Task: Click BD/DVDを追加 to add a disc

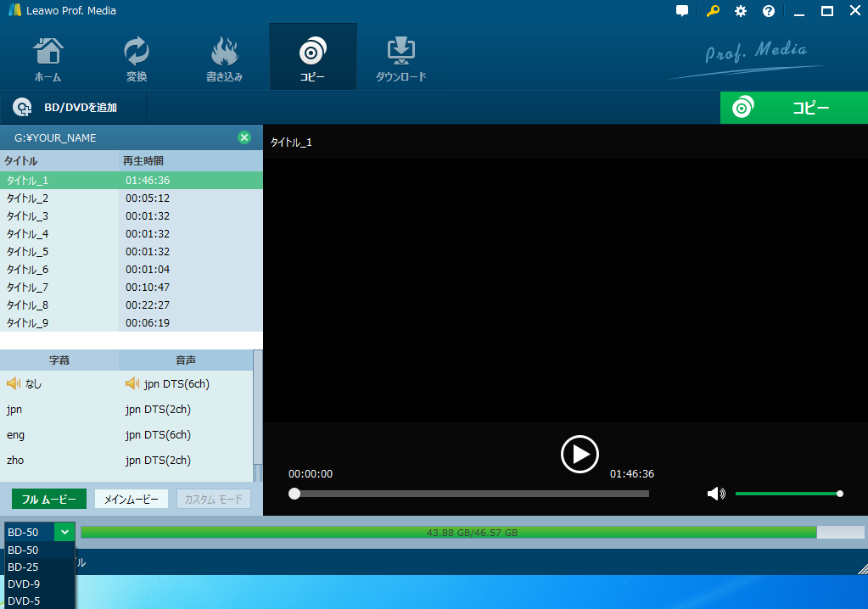Action: 81,108
